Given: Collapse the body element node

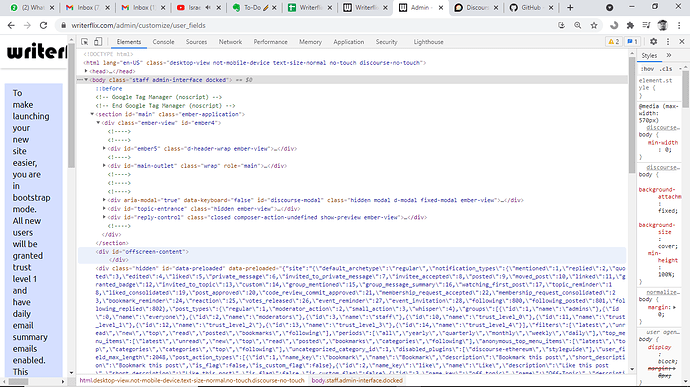Looking at the screenshot, I should (86, 80).
